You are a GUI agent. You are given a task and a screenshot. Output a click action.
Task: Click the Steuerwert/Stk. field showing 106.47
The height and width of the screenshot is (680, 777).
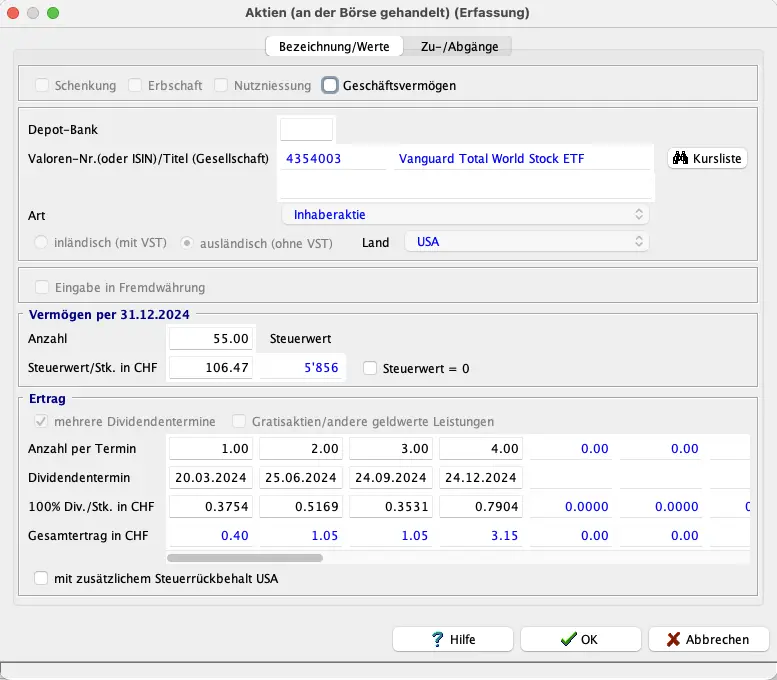[x=212, y=368]
